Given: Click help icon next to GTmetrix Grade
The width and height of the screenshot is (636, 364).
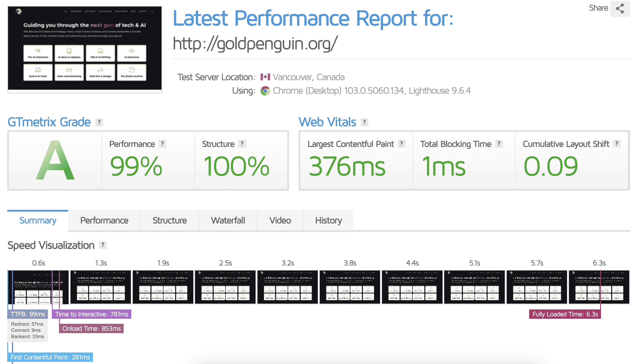Looking at the screenshot, I should coord(99,122).
